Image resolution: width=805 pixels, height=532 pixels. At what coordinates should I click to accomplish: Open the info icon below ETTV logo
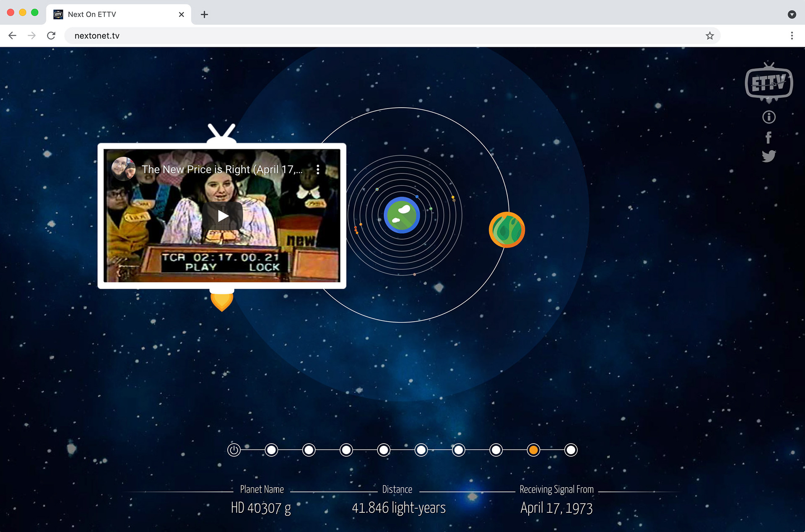click(x=769, y=117)
